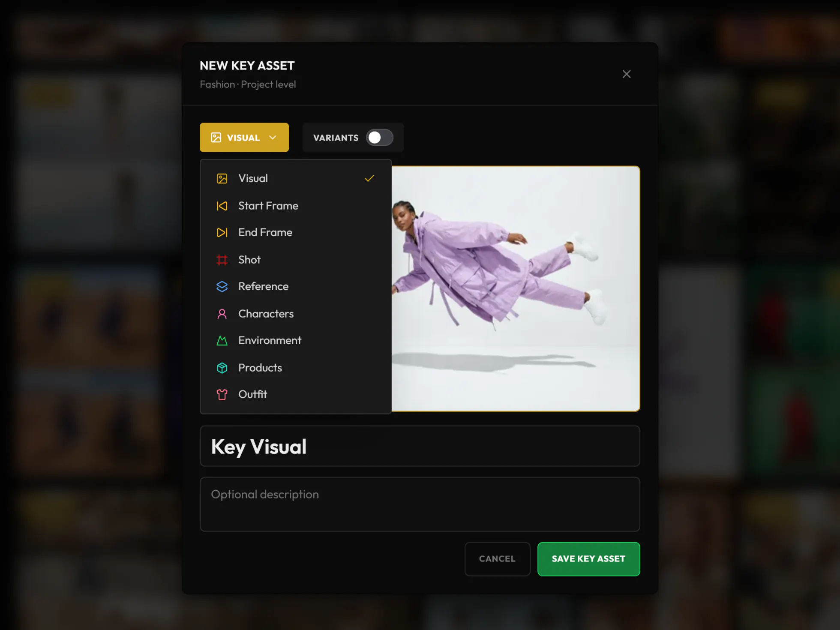Click the pink Characters person icon
Viewport: 840px width, 630px height.
(x=222, y=314)
